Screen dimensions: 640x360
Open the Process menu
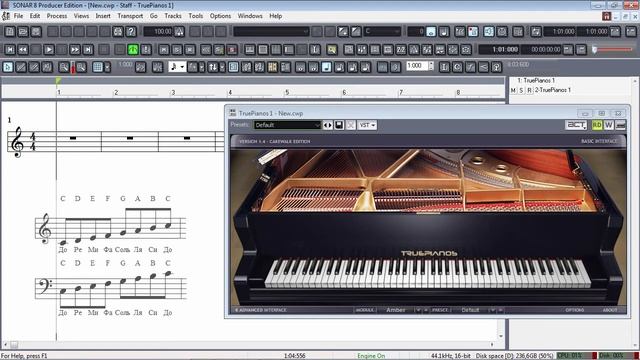57,16
